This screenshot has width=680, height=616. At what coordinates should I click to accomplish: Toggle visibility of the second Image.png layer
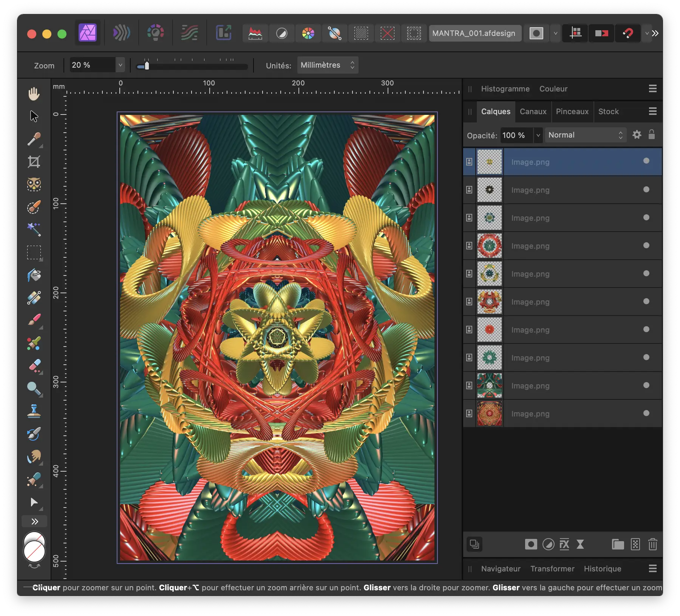pyautogui.click(x=646, y=189)
